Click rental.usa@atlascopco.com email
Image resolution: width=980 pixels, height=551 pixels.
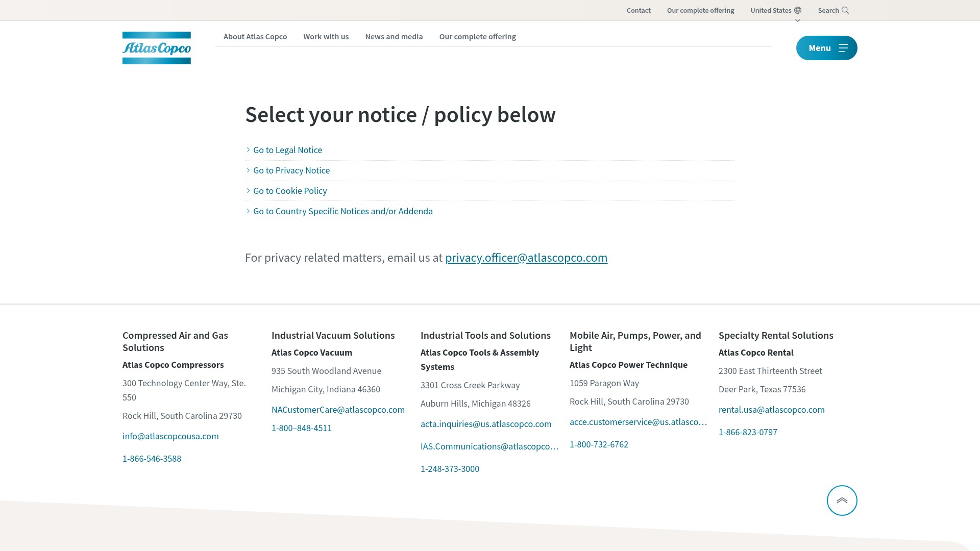pyautogui.click(x=772, y=410)
